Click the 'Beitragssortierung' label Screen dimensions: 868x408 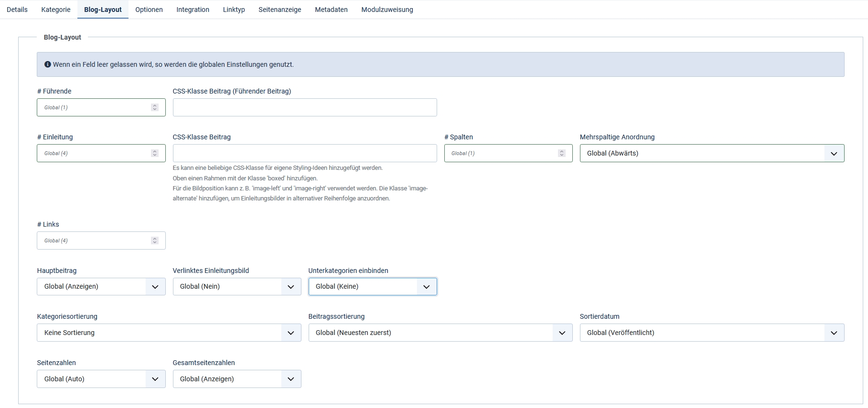[x=336, y=316]
